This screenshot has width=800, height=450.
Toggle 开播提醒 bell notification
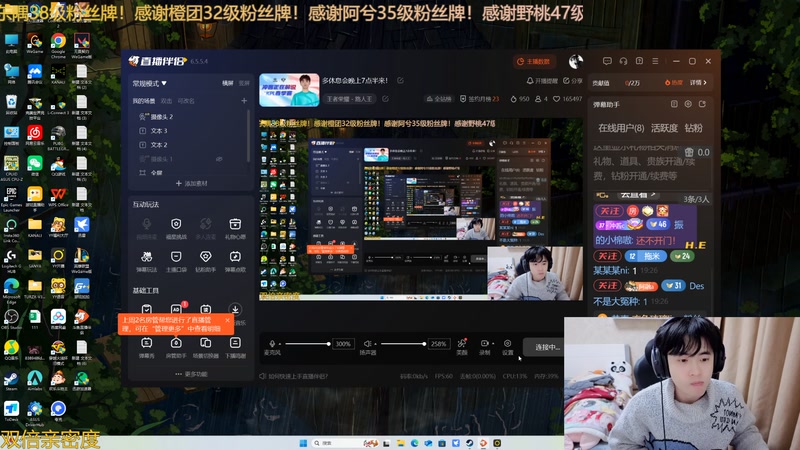tap(542, 81)
